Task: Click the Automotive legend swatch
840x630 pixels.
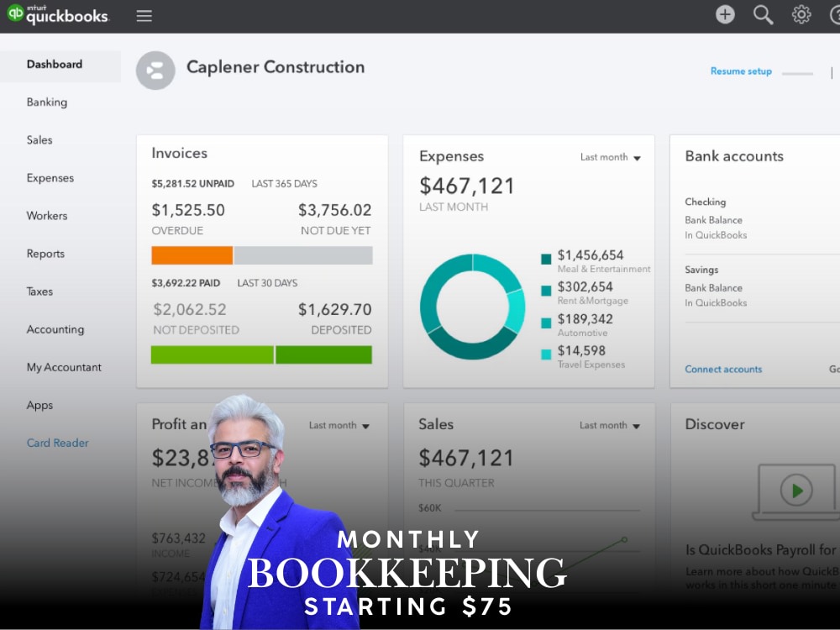Action: pos(546,323)
